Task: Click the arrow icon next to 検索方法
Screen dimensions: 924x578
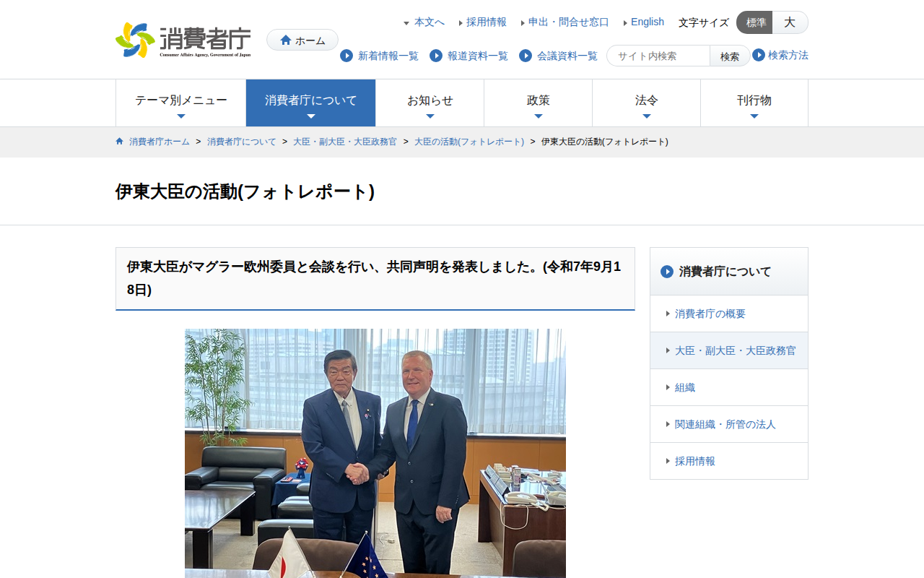Action: (759, 55)
